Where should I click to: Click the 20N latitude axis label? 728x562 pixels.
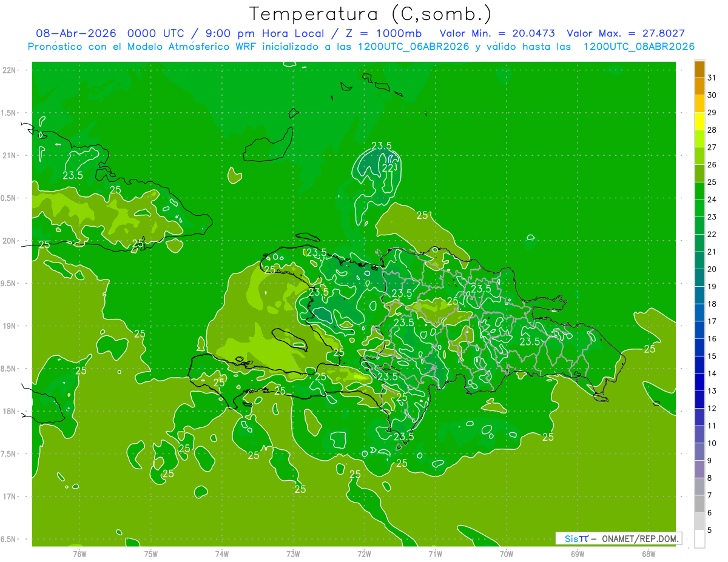pos(10,241)
